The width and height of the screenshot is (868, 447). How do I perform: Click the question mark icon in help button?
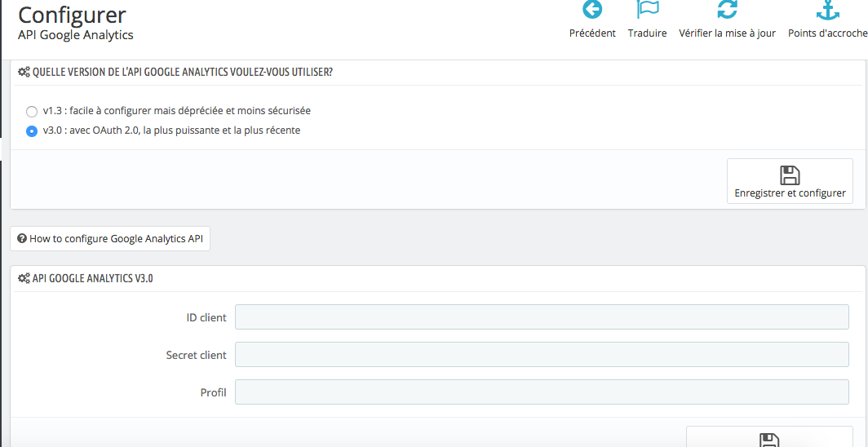coord(22,238)
